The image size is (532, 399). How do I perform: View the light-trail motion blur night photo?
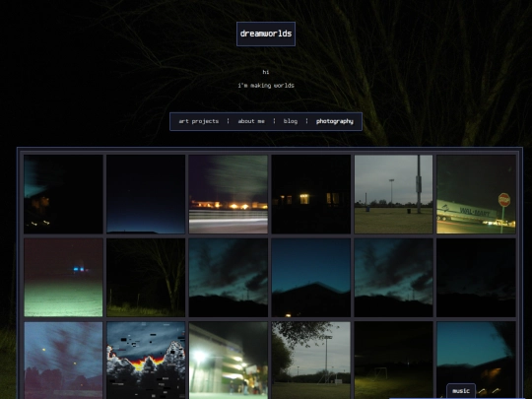pyautogui.click(x=229, y=194)
